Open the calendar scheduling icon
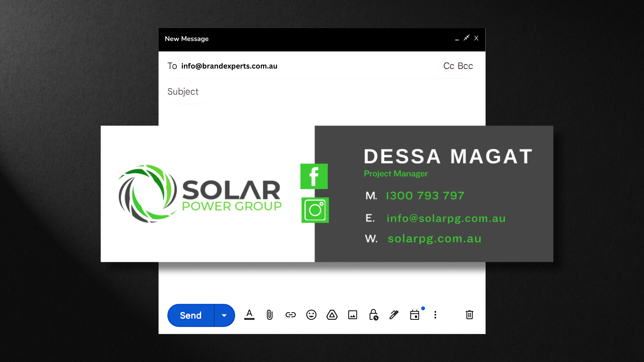 coord(415,315)
